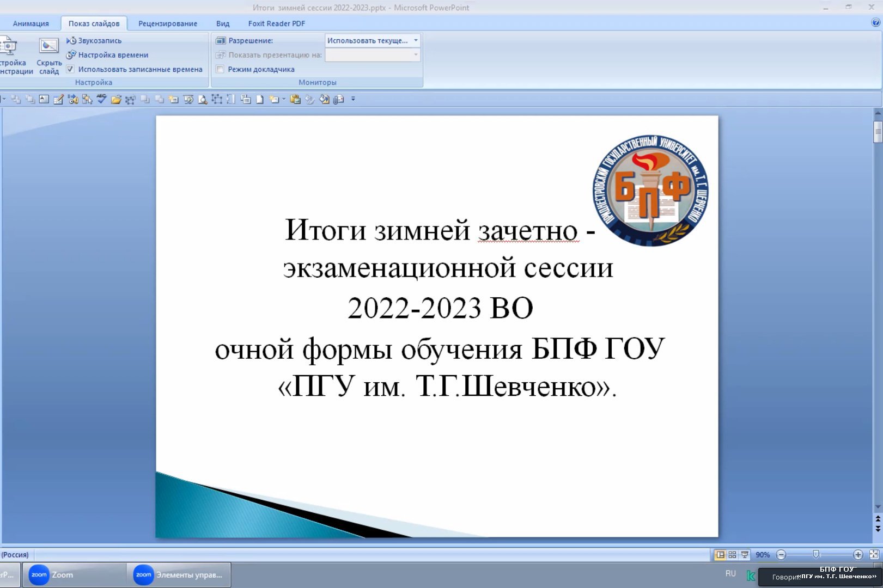Open the new slide dropdown arrow in toolbar

(x=284, y=99)
